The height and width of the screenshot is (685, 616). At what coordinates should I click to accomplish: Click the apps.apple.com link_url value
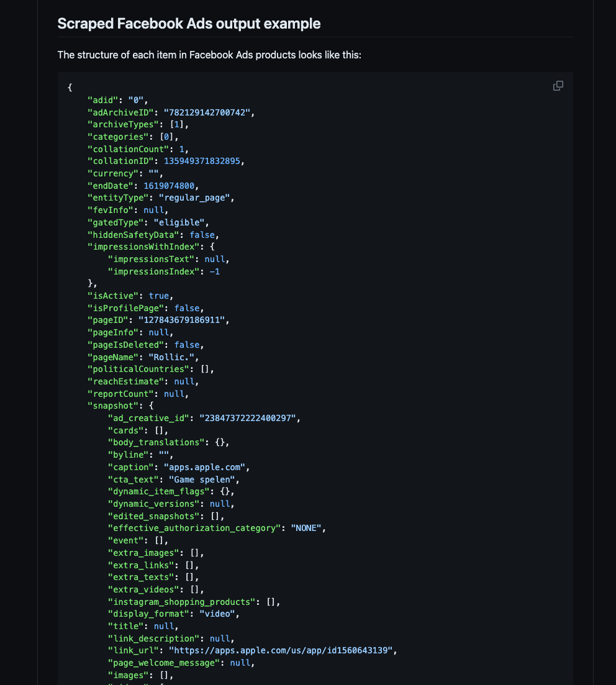coord(283,650)
